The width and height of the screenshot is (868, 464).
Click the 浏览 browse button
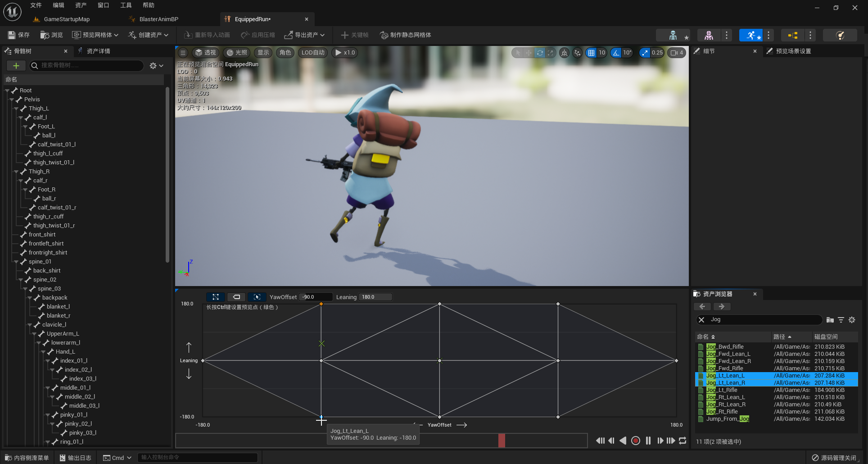(x=52, y=35)
